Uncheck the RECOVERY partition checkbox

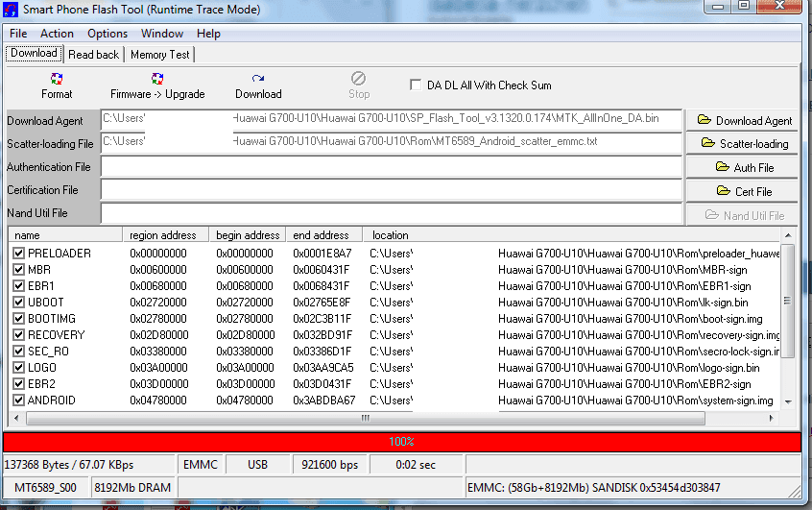tap(18, 335)
